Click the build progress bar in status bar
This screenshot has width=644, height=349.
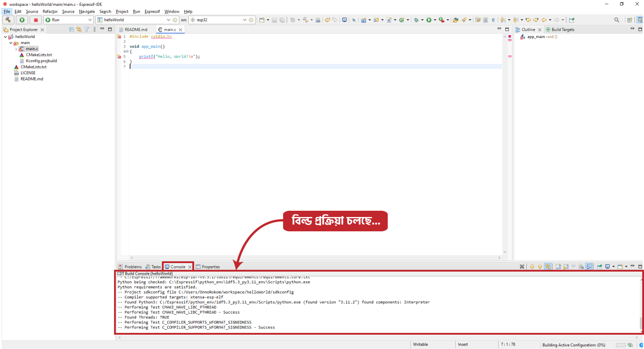(620, 345)
